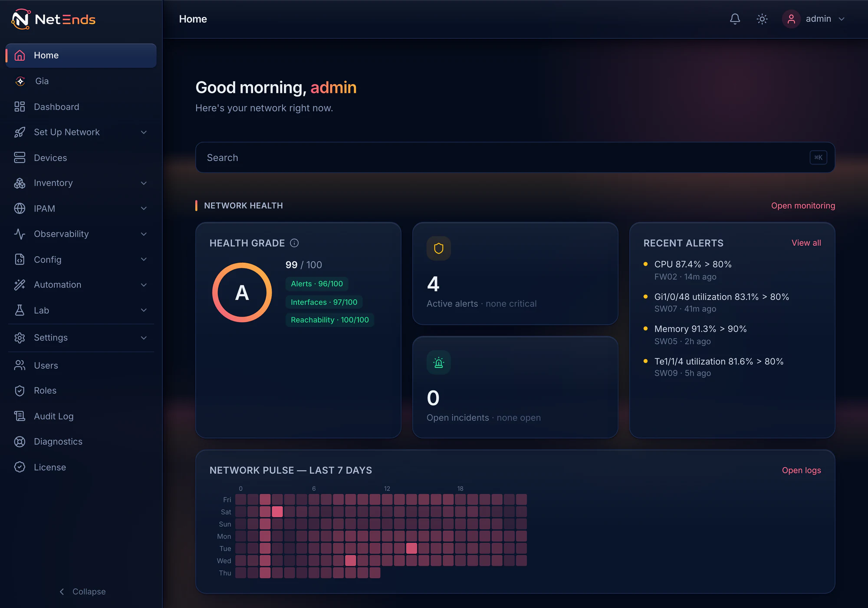Expand the Config submenu chevron

click(144, 259)
